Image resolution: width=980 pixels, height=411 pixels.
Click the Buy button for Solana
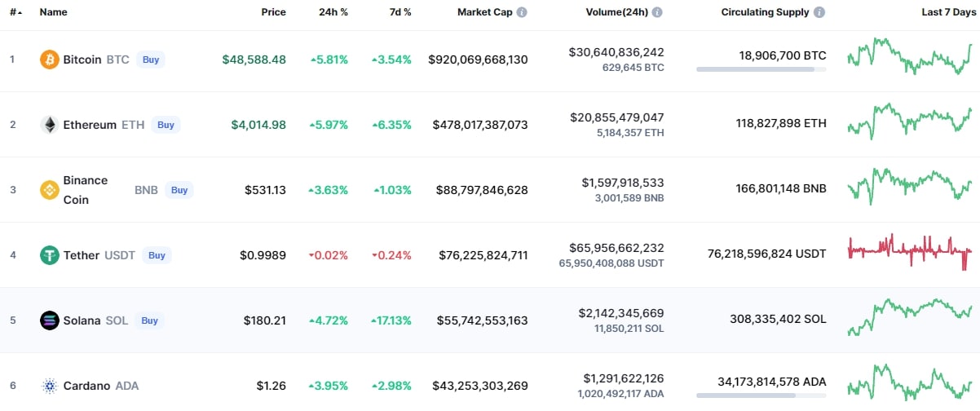149,320
